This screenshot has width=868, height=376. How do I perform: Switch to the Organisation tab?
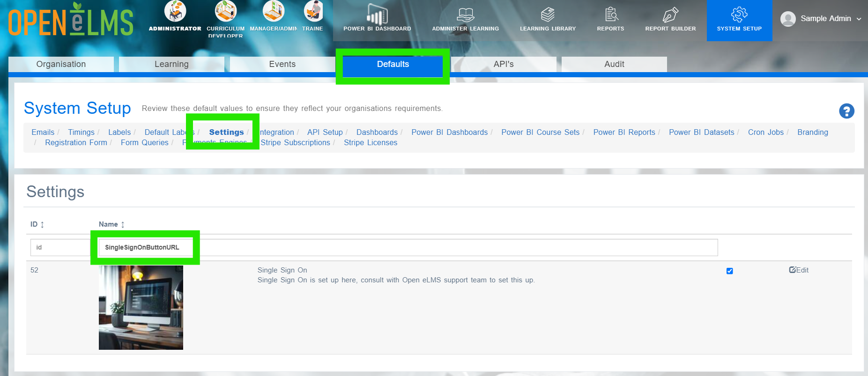coord(61,64)
